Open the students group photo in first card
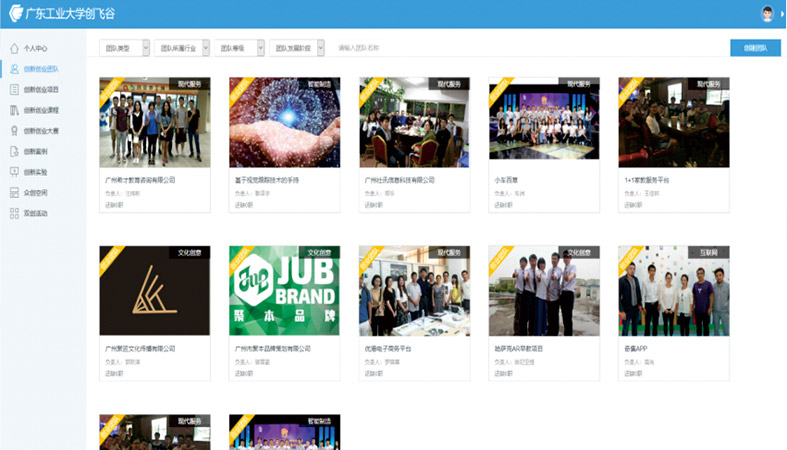Image resolution: width=787 pixels, height=450 pixels. (155, 122)
